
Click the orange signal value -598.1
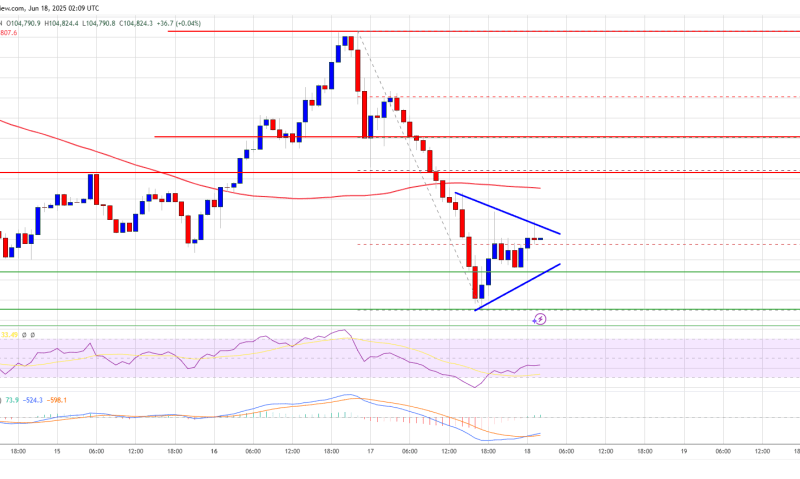click(x=57, y=400)
